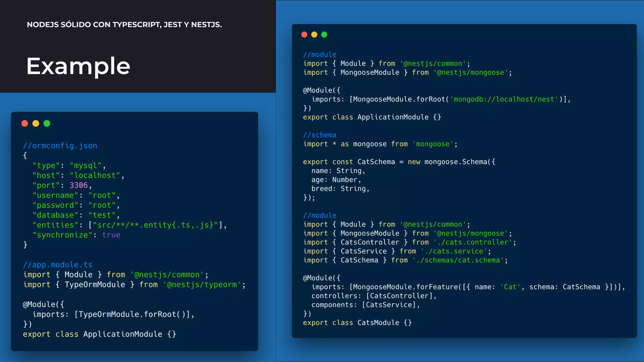Click './cats.controller' import path
This screenshot has height=362, width=644.
click(x=473, y=242)
